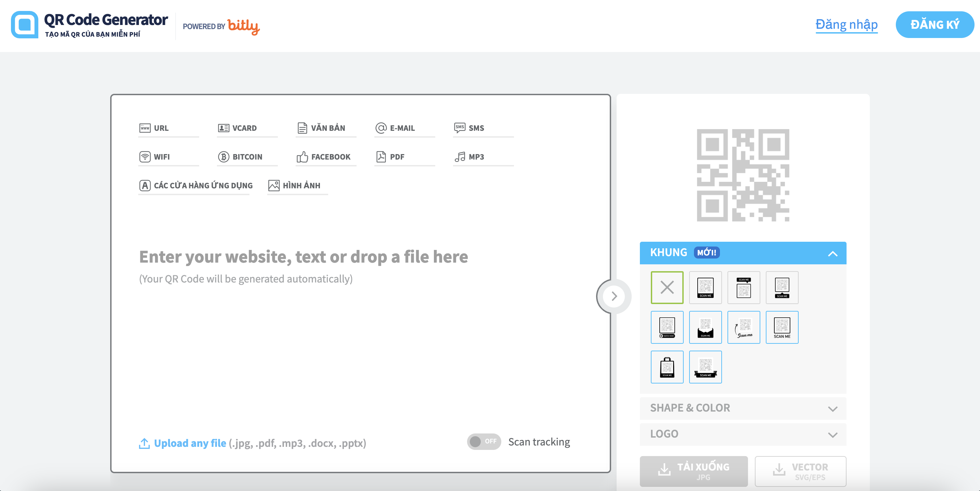Select the small Scan Me tag frame
Screen dimensions: 980x491
pos(782,287)
